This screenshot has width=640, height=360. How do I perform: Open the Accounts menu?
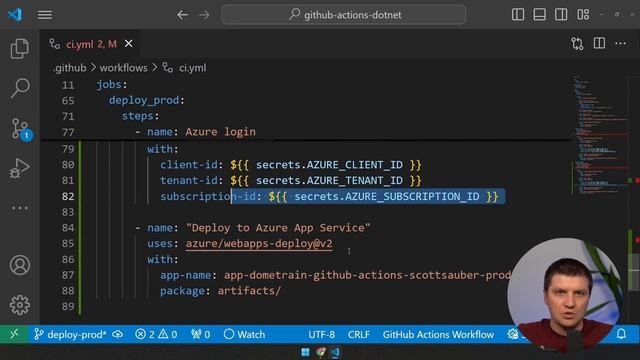(x=20, y=265)
